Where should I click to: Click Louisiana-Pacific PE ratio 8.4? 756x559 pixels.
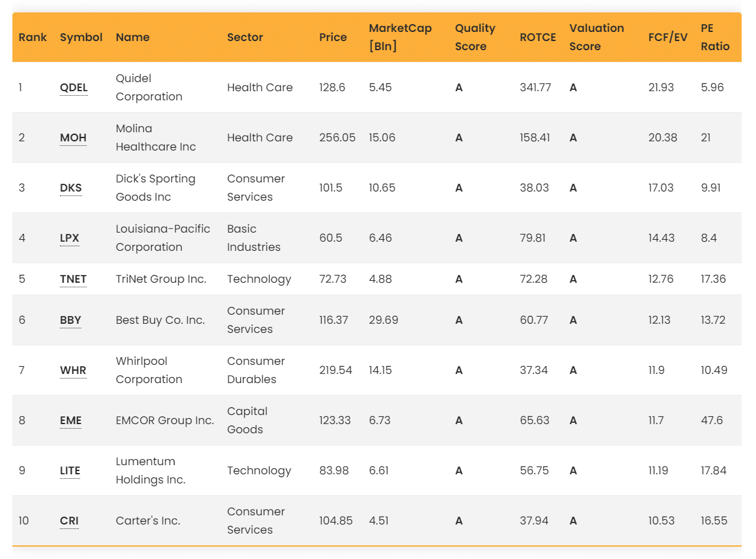(x=708, y=238)
